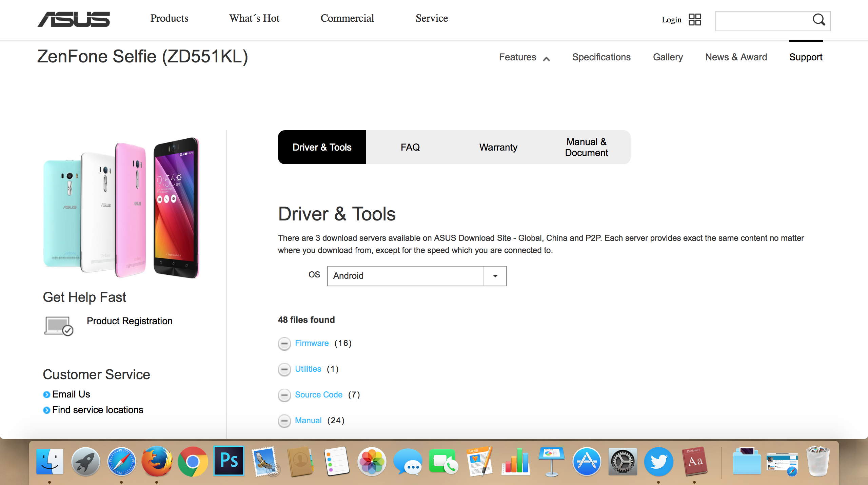Go to the Specifications page
Screen dimensions: 868x485
click(x=601, y=57)
